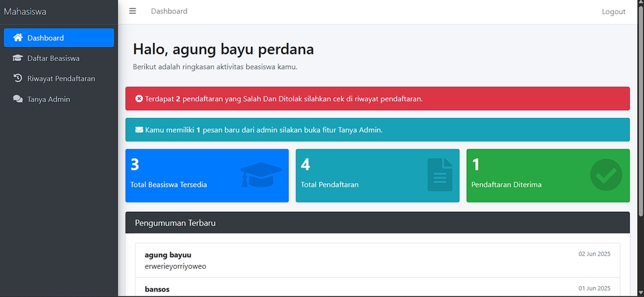
Task: Toggle sidebar with the hamburger menu icon
Action: 133,11
